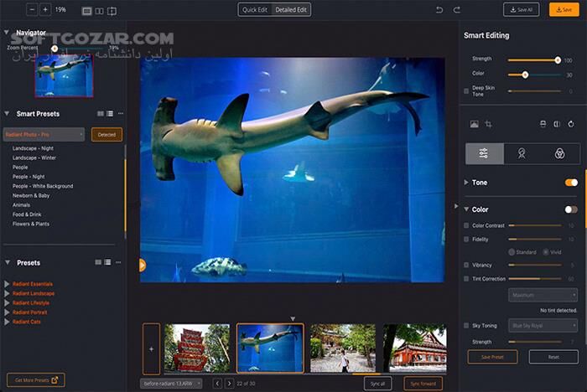Collapse the Smart Presets panel
The image size is (587, 392).
click(7, 113)
